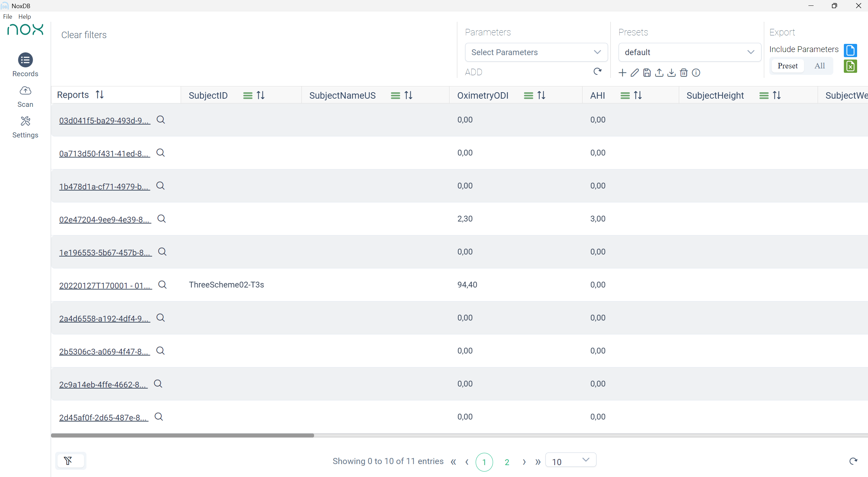Click the Clear filters button

coord(84,34)
